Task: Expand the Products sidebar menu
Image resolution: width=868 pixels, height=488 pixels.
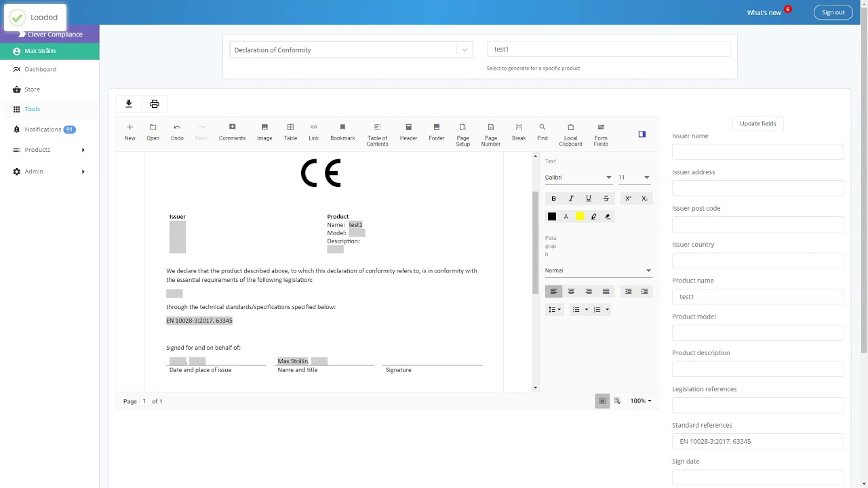Action: coord(50,150)
